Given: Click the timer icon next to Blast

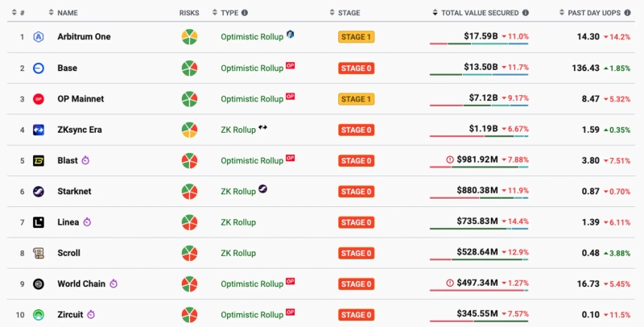Looking at the screenshot, I should tap(86, 160).
